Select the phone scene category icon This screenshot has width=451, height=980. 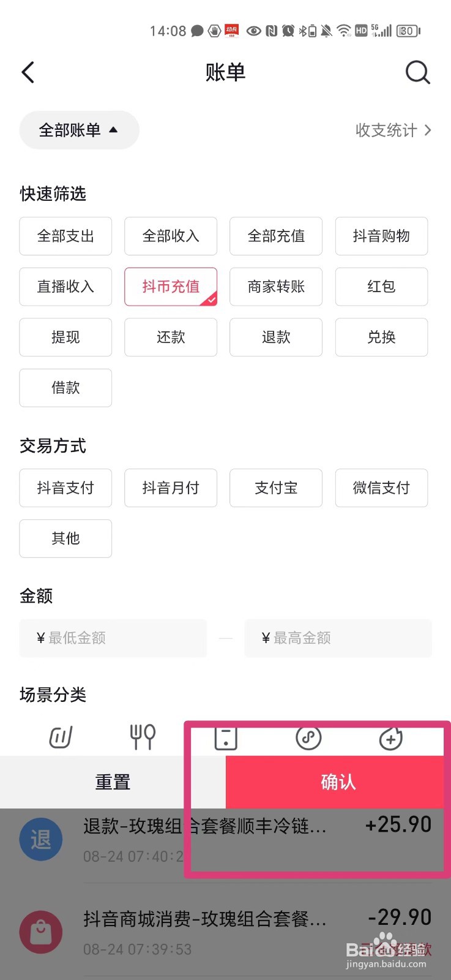click(226, 738)
